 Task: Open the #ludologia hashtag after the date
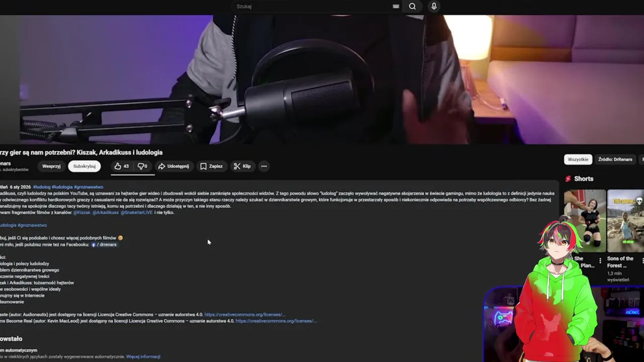coord(62,187)
